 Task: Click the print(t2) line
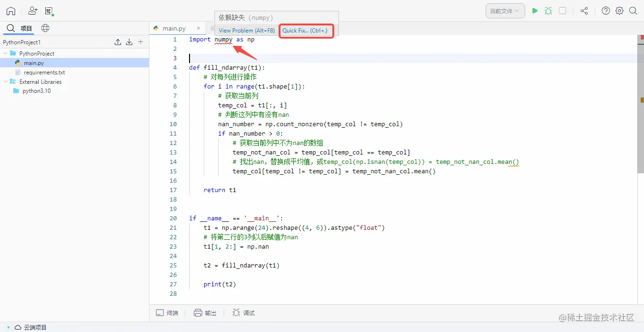[x=220, y=284]
